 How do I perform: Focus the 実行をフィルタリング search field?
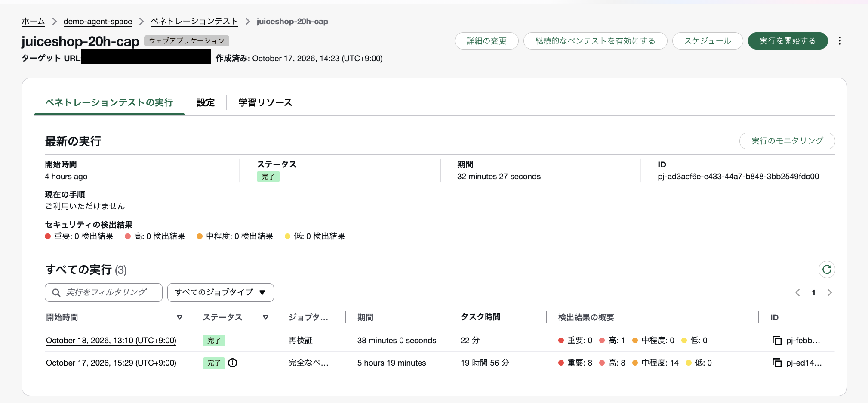tap(104, 293)
